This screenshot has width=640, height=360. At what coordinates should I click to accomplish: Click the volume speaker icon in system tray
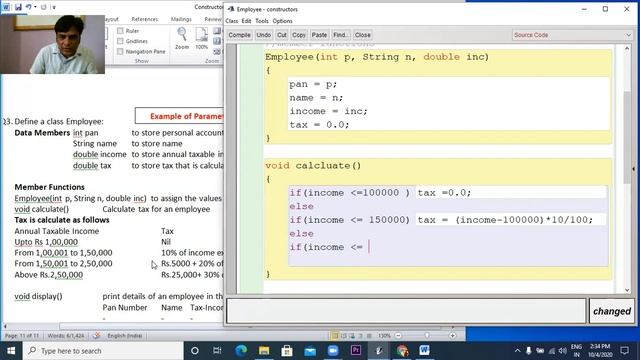point(563,351)
